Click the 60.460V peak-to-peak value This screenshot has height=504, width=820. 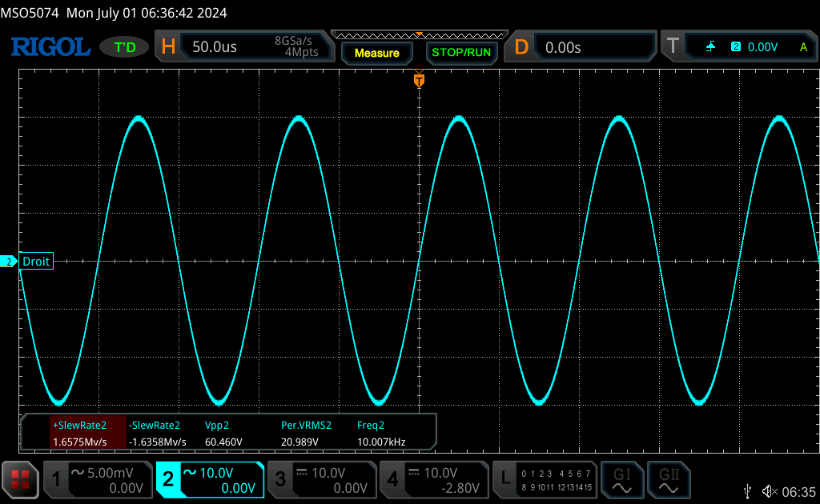[223, 442]
